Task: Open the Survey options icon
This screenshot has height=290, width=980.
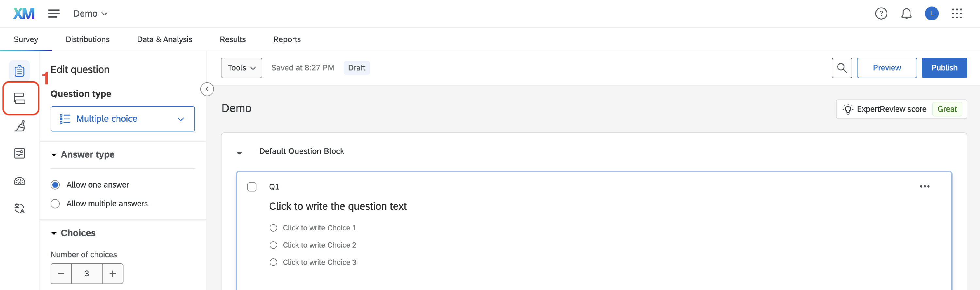Action: pyautogui.click(x=19, y=153)
